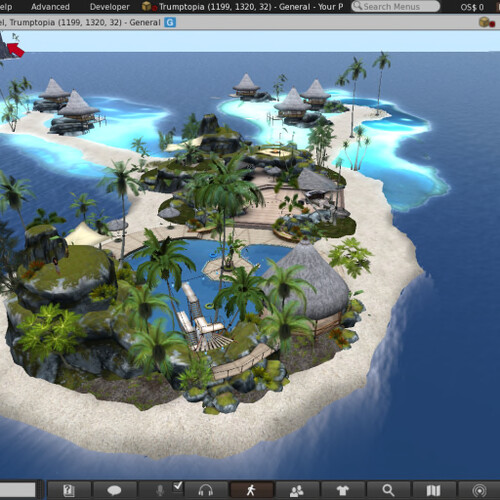Click the Search Menus field
The height and width of the screenshot is (500, 500).
pyautogui.click(x=396, y=6)
